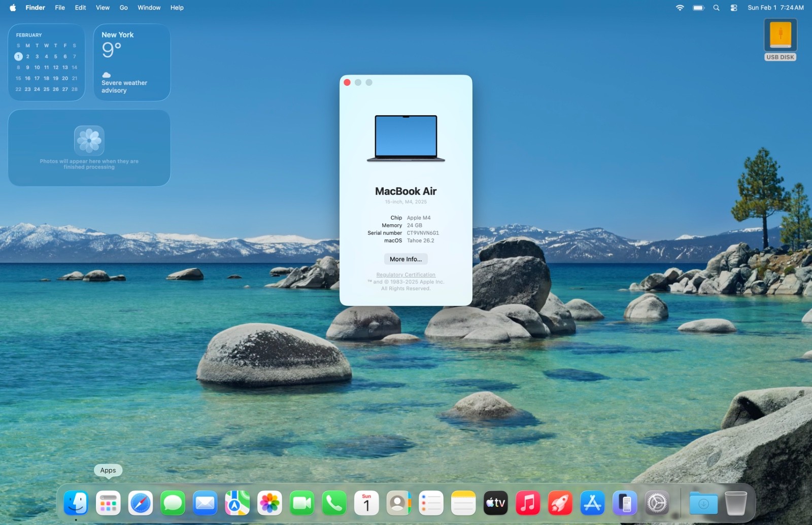Open the Finder application menu
Screen dimensions: 812x525
tap(36, 8)
